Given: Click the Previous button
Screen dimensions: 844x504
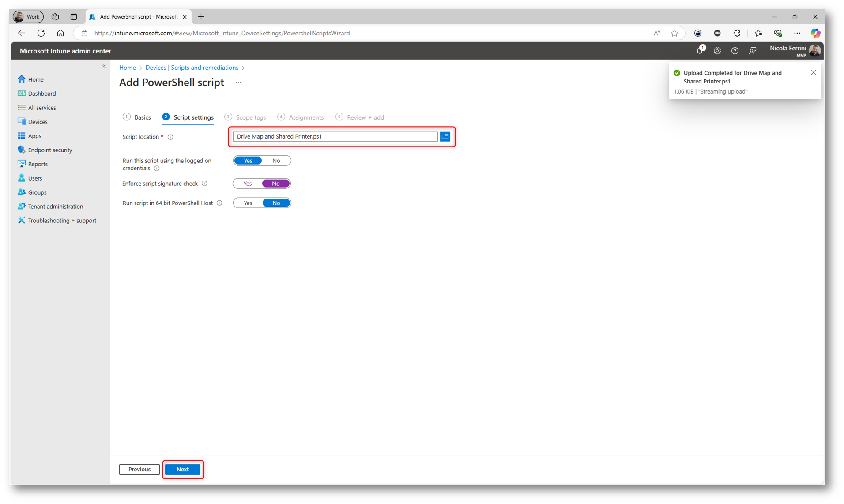Looking at the screenshot, I should pos(139,470).
